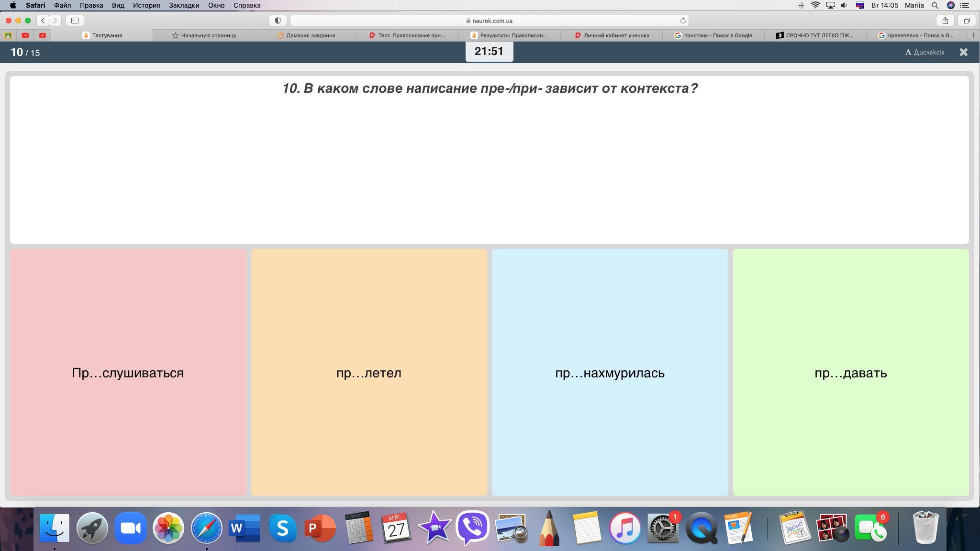Screen dimensions: 980x551
Task: Click the reload page icon
Action: (x=683, y=21)
